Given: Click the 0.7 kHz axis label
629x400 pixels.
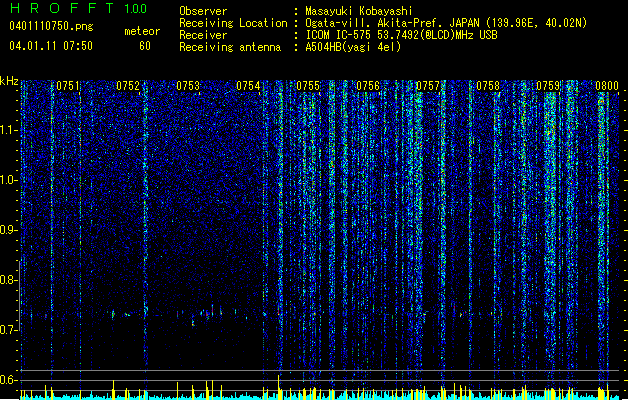Looking at the screenshot, I should [x=8, y=330].
